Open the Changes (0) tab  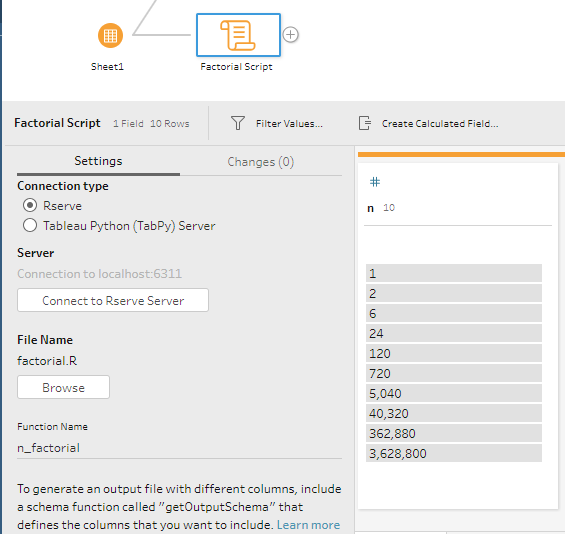pyautogui.click(x=261, y=162)
